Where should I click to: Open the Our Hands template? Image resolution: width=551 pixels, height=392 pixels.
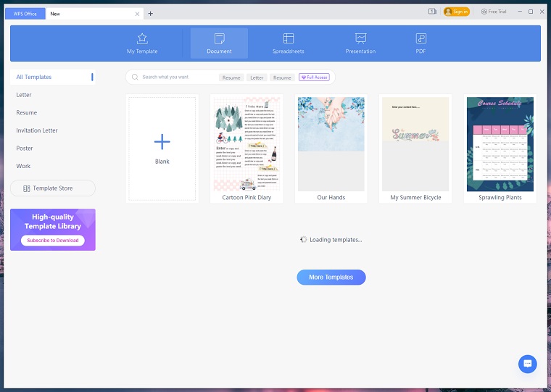(331, 149)
